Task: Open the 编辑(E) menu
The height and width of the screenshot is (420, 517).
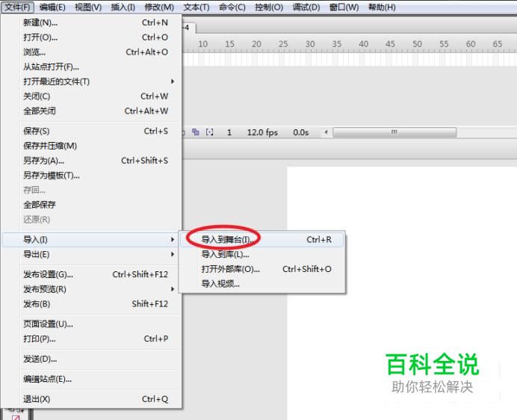Action: 52,7
